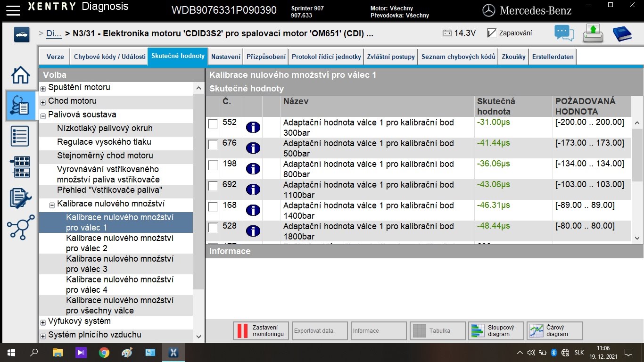The image size is (644, 362).
Task: Switch to Seznam chybových kódů tab
Action: [x=458, y=57]
